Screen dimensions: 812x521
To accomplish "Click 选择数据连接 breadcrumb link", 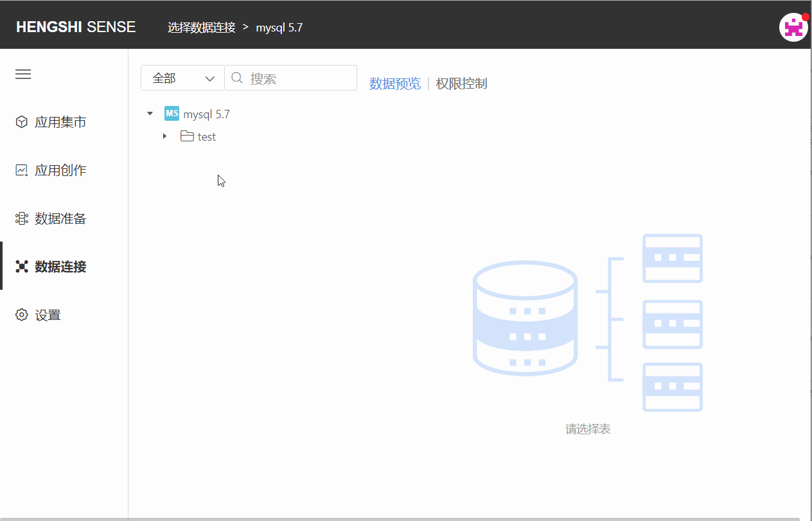I will 202,28.
